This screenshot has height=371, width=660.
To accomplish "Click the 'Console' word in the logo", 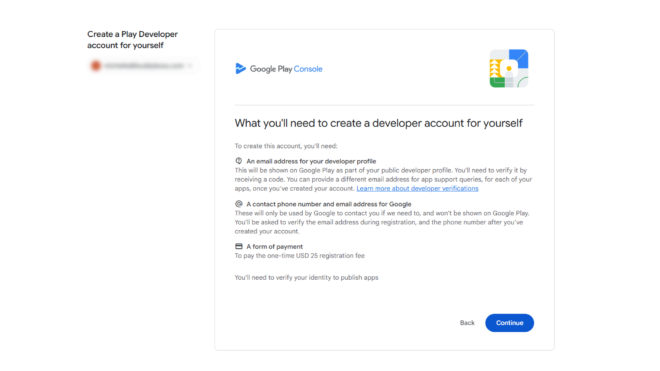I will (x=308, y=69).
